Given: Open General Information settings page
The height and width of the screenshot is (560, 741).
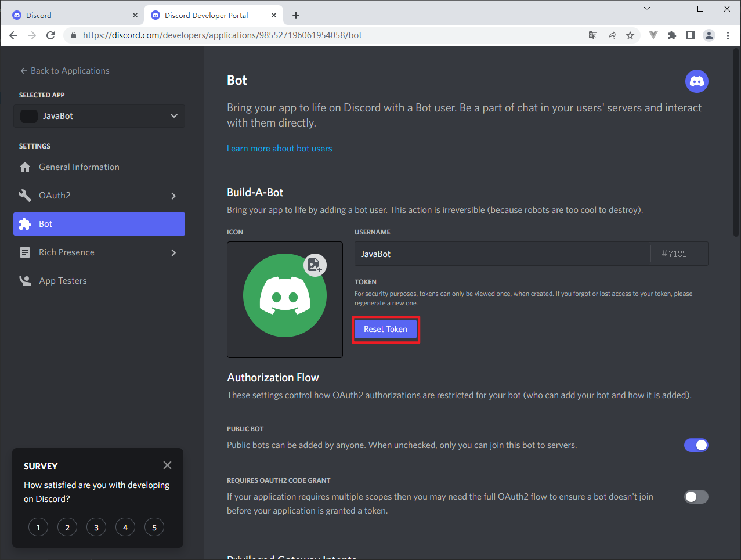Looking at the screenshot, I should pos(99,167).
